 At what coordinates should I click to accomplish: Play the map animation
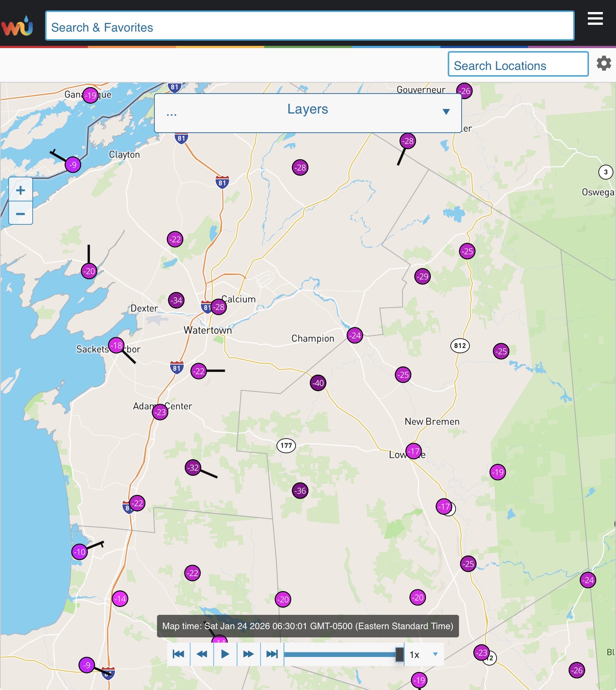pyautogui.click(x=225, y=654)
